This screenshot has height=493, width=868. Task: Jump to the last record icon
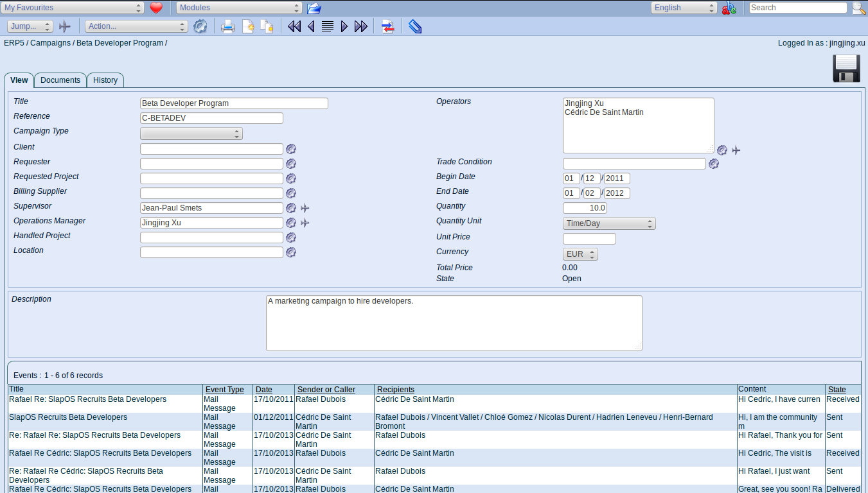pyautogui.click(x=361, y=26)
